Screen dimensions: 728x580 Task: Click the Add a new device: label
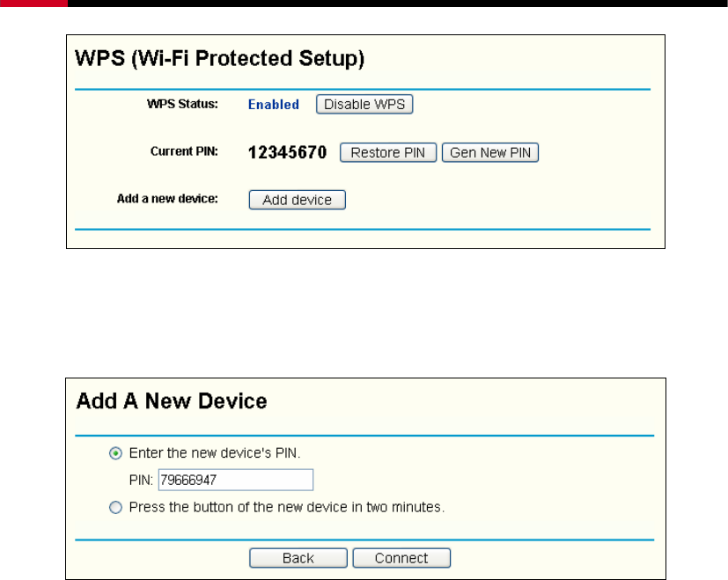click(x=167, y=199)
